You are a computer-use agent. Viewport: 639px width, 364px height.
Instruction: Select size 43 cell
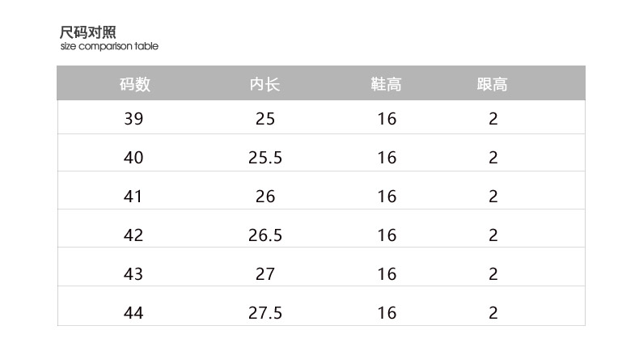click(x=133, y=274)
